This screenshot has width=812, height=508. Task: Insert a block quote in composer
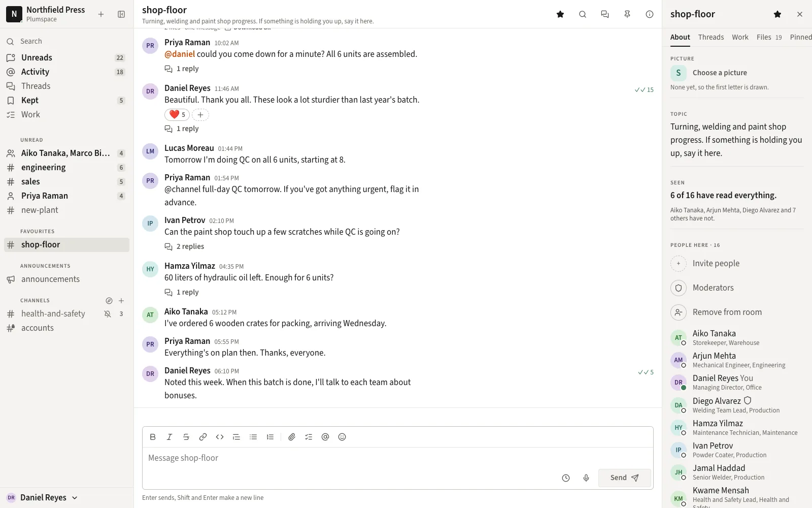tap(236, 437)
